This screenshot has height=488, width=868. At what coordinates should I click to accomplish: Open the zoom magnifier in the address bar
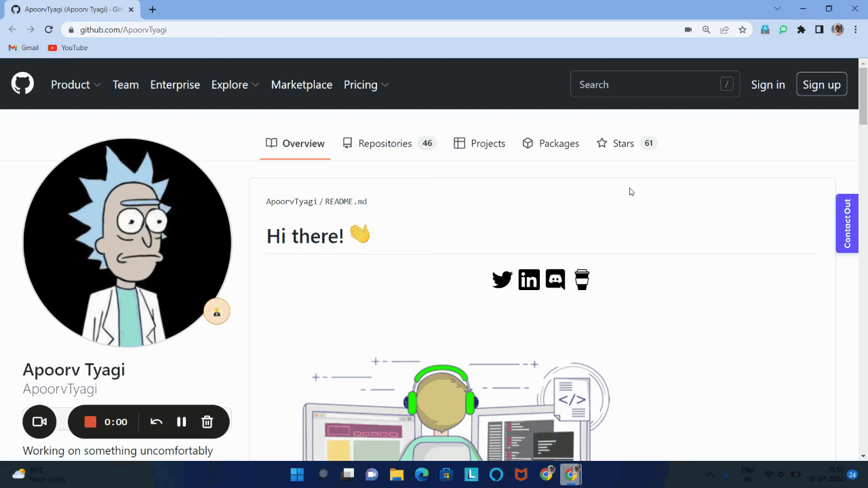[707, 30]
